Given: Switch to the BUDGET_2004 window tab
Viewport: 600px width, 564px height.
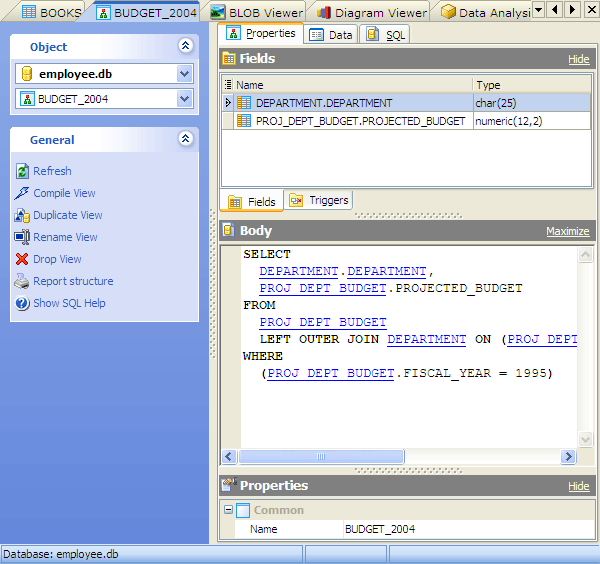Looking at the screenshot, I should coord(147,13).
